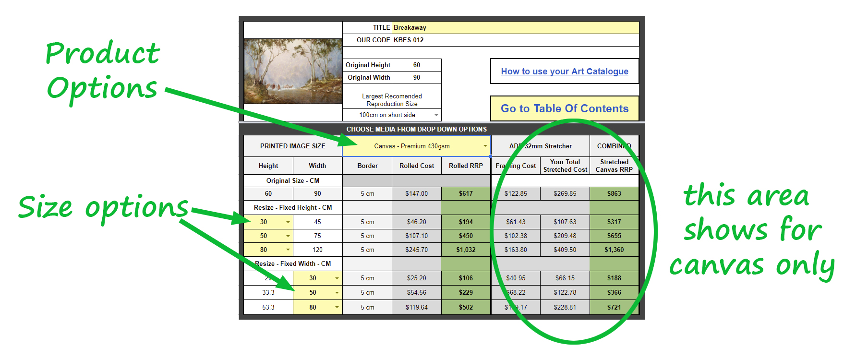Open the Fixed Height 50 size dropdown
The height and width of the screenshot is (359, 868).
[x=288, y=236]
